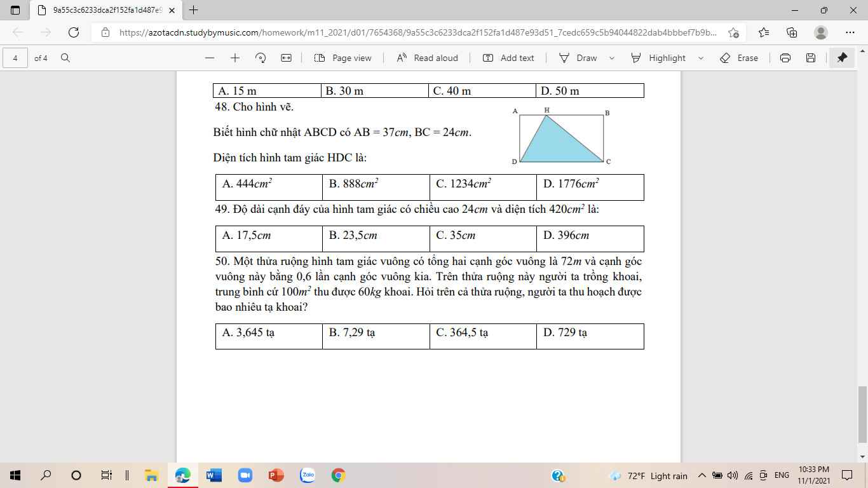Go back to the previous page
868x488 pixels.
[x=18, y=32]
